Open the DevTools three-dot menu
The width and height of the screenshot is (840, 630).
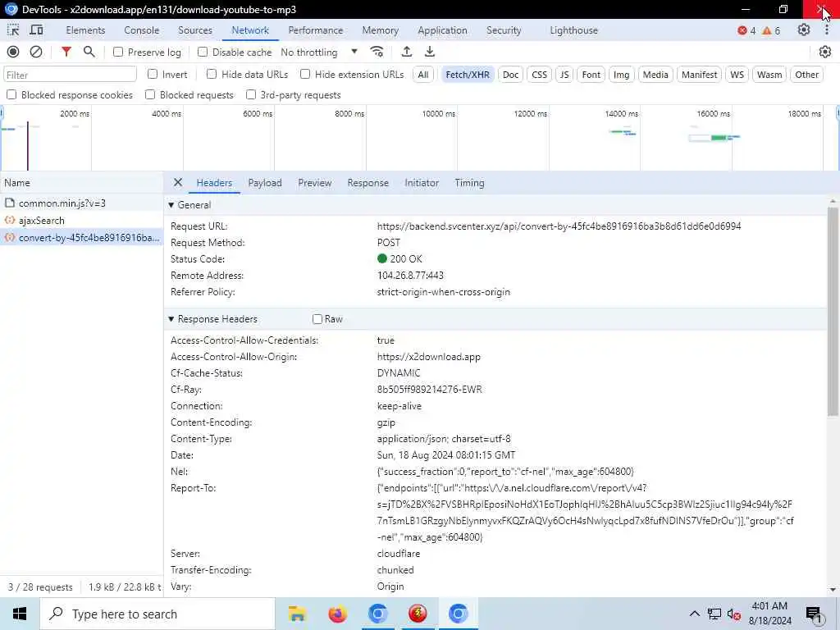[x=827, y=30]
